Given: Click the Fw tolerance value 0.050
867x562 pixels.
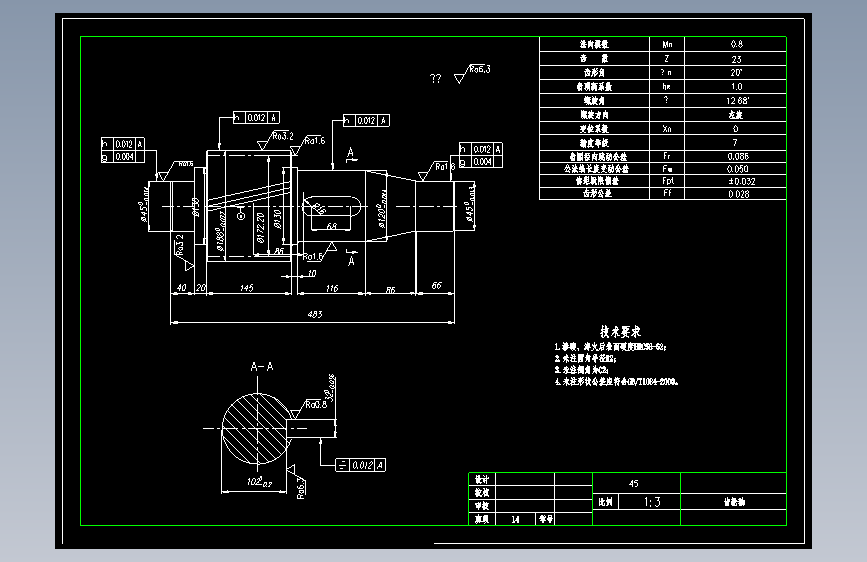Looking at the screenshot, I should pyautogui.click(x=738, y=169).
